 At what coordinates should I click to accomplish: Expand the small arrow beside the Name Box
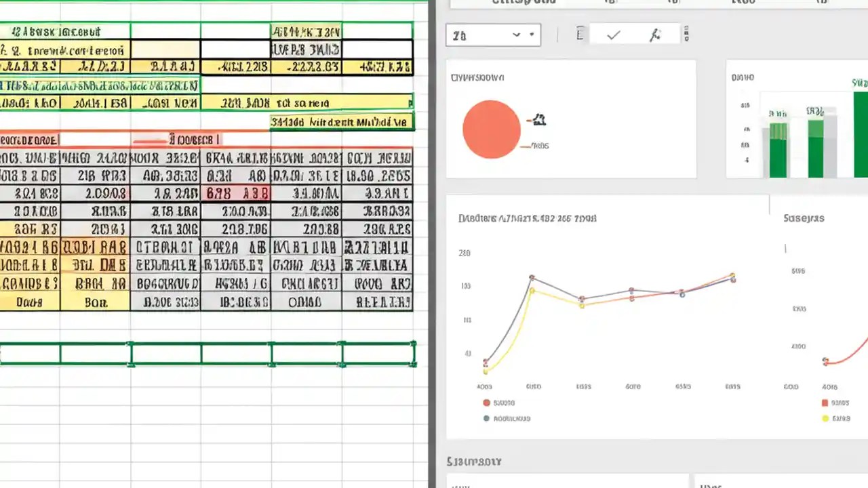pos(532,35)
